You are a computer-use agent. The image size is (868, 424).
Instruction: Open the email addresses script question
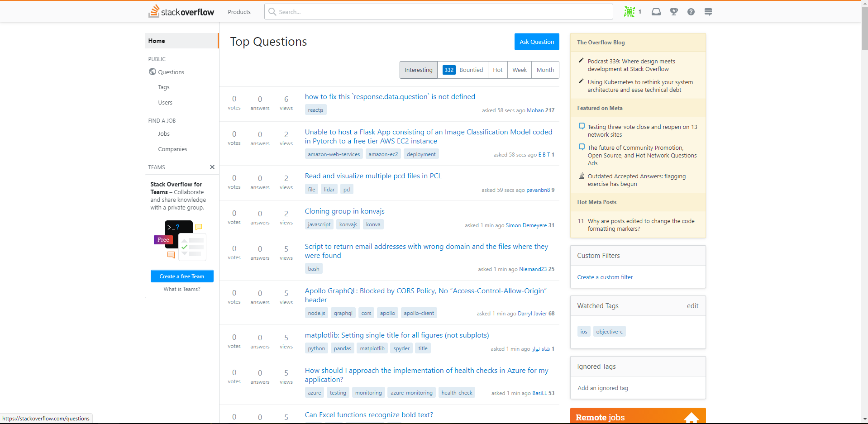tap(426, 251)
